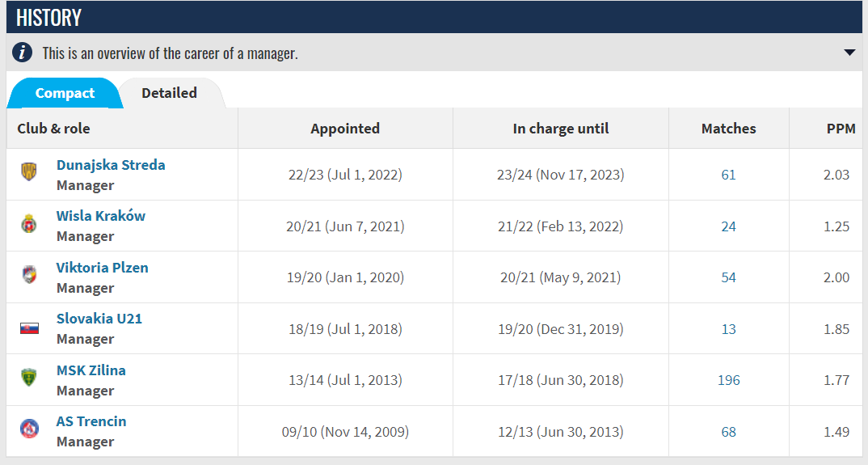This screenshot has height=465, width=868.
Task: Click the Dunajska Streda club crest icon
Action: (x=29, y=171)
